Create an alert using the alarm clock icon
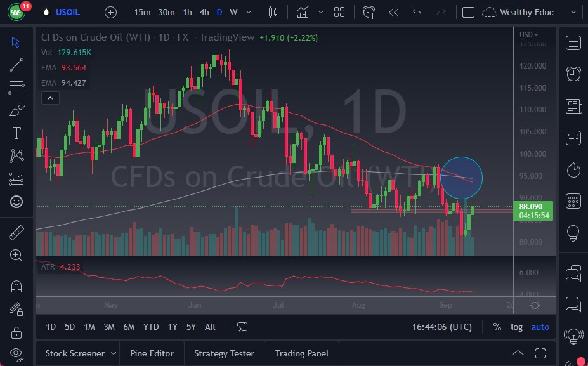Viewport: 588px width, 366px height. click(x=369, y=12)
